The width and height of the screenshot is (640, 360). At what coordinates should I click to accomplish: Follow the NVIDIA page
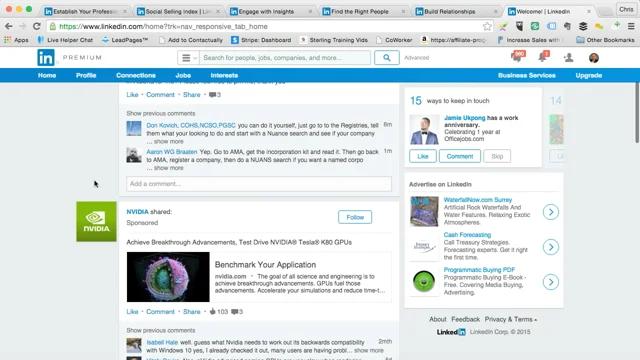coord(355,217)
